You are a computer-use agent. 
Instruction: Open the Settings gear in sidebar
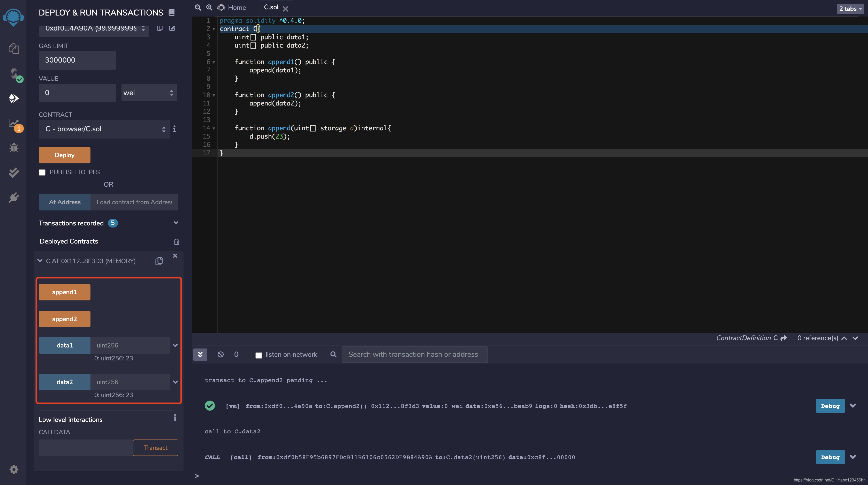click(13, 469)
